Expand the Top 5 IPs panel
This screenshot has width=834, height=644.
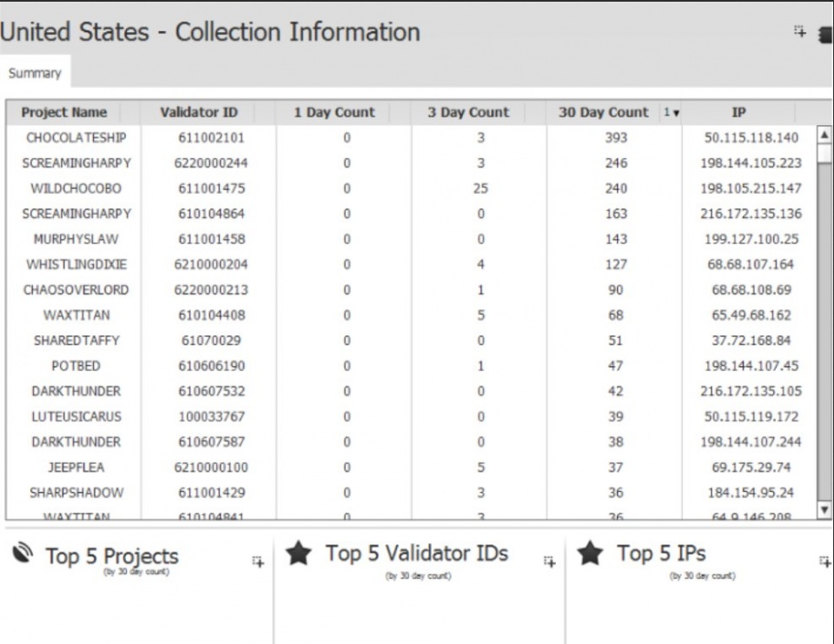click(x=824, y=562)
